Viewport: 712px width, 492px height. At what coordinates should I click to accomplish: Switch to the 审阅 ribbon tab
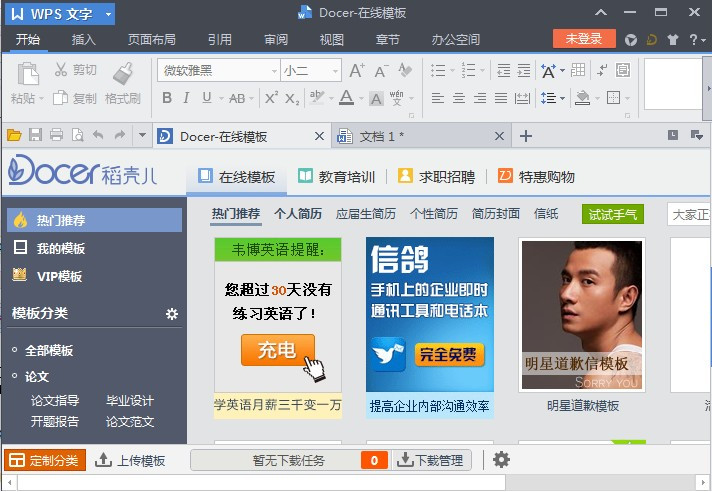[276, 39]
